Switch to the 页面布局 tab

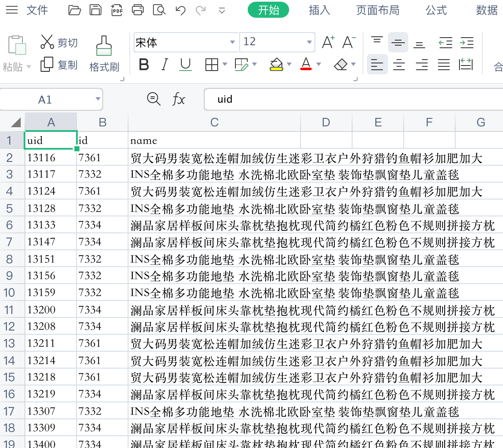(x=377, y=10)
